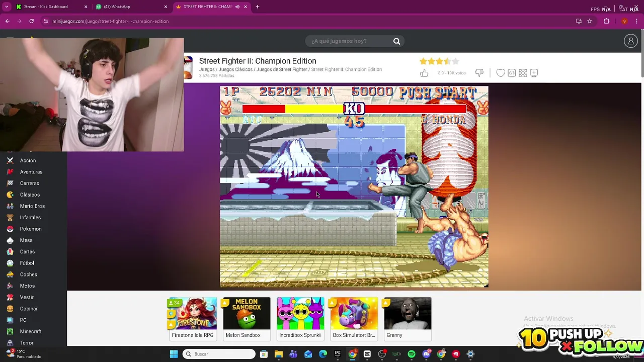The height and width of the screenshot is (362, 644).
Task: Open the Acción category
Action: (28, 160)
